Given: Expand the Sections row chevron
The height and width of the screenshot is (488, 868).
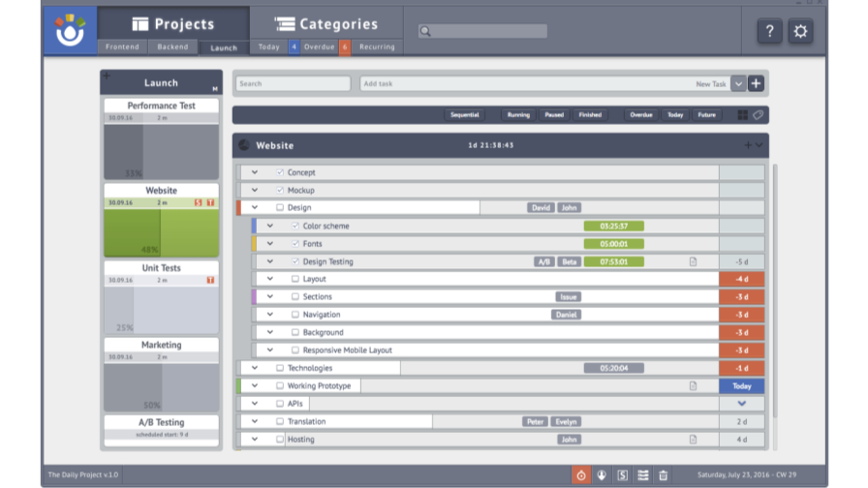Looking at the screenshot, I should pyautogui.click(x=270, y=296).
